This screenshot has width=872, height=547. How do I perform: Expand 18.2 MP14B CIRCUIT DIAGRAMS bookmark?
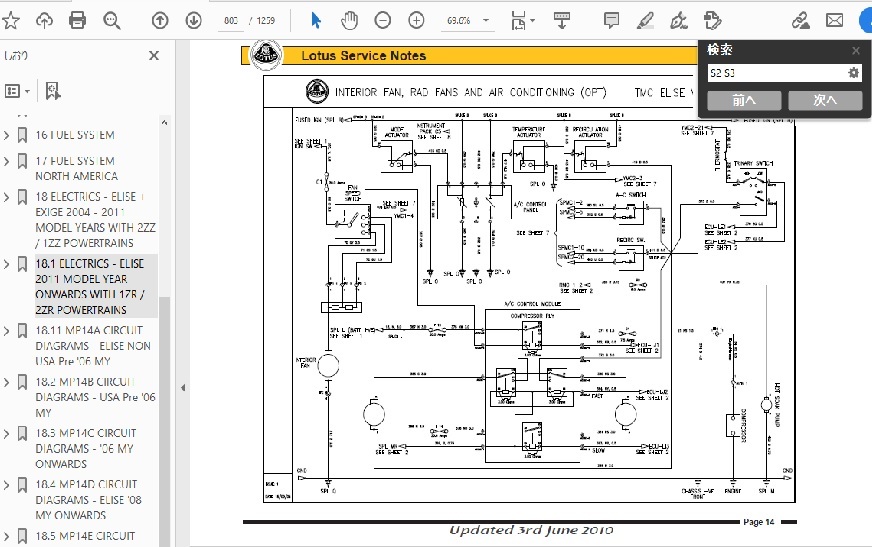click(x=6, y=382)
